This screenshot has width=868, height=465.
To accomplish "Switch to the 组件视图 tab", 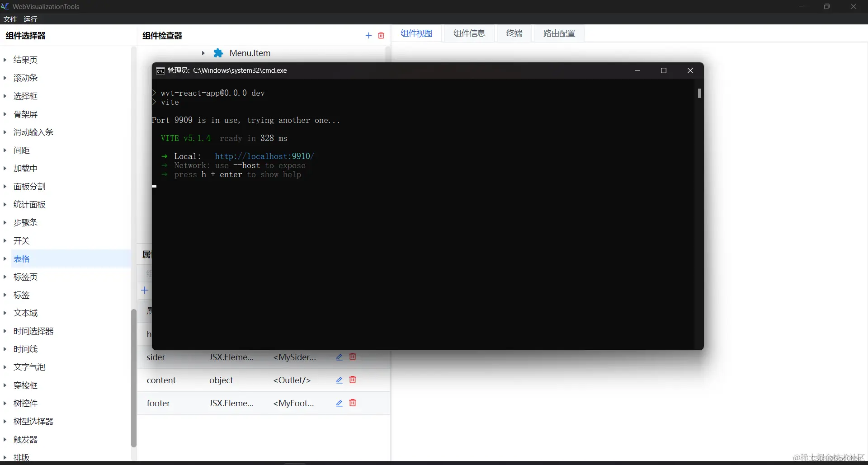I will pyautogui.click(x=416, y=33).
